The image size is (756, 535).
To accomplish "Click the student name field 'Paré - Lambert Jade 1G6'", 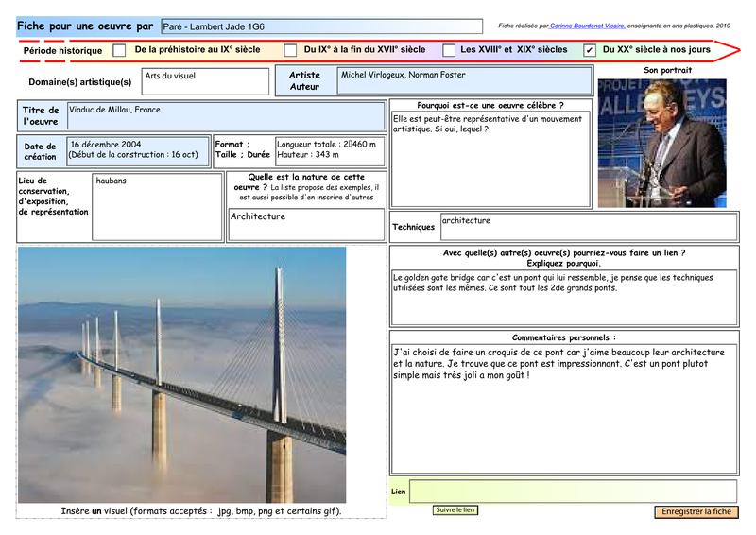I will (321, 26).
